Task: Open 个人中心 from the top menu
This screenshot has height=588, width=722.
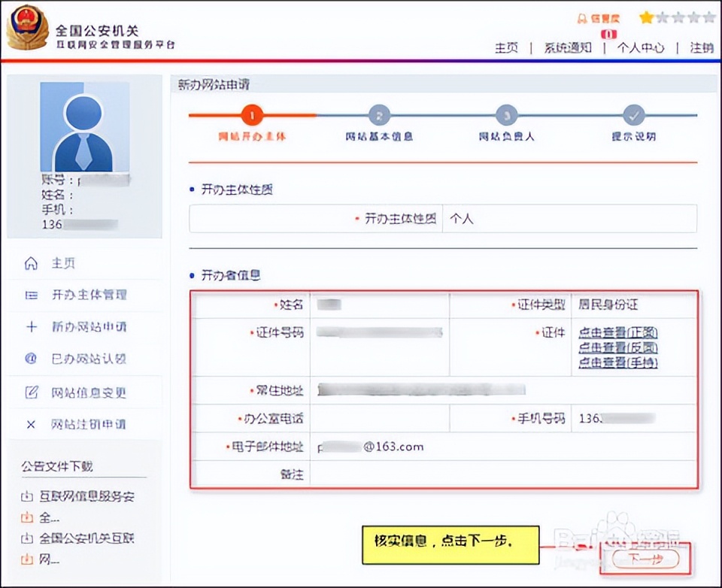Action: click(639, 47)
